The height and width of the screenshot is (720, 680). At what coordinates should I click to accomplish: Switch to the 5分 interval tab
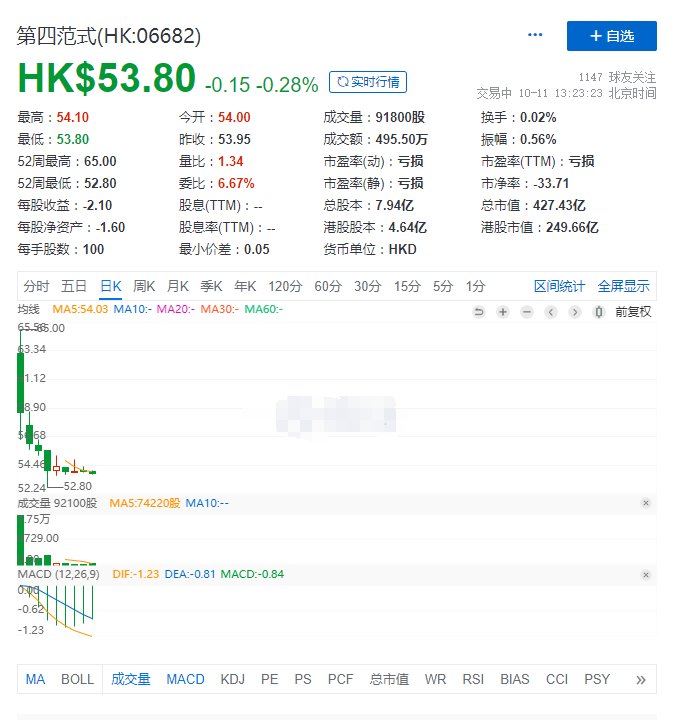[443, 287]
